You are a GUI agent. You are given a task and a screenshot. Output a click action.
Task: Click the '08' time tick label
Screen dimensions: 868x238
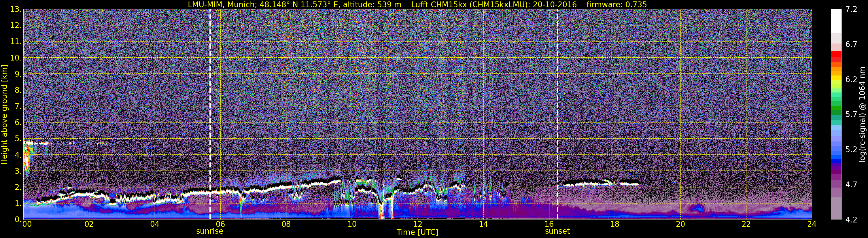286,224
